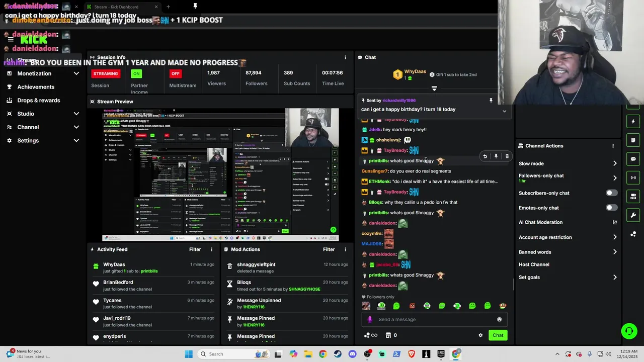Toggle Multistream OFF indicator

pyautogui.click(x=175, y=73)
